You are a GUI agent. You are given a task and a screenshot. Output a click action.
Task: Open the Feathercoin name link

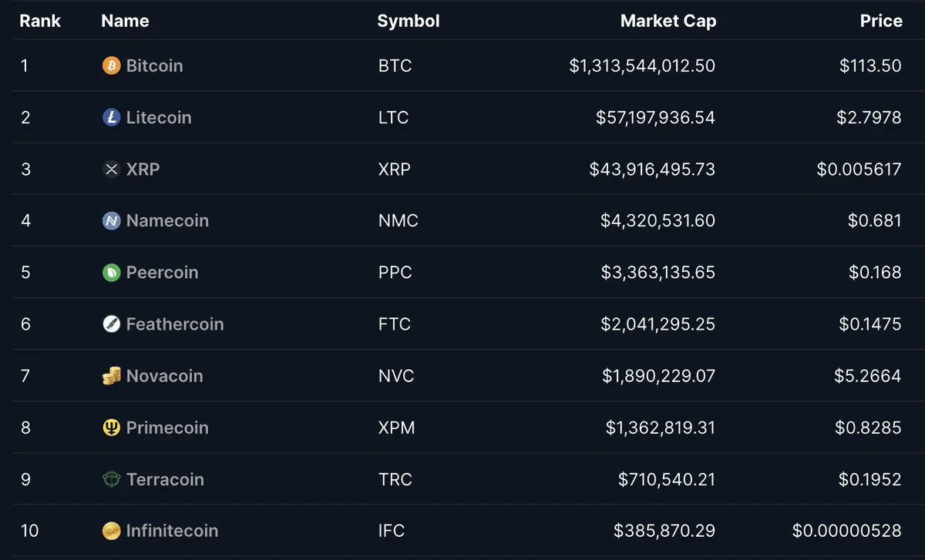[x=175, y=324]
